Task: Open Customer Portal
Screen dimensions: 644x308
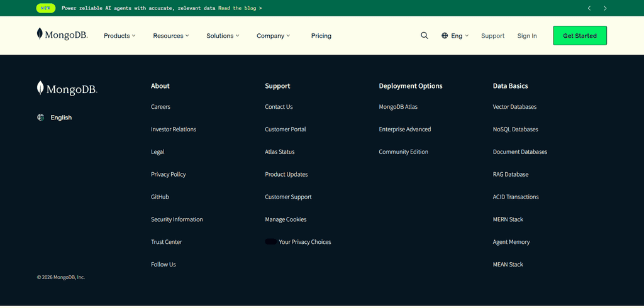Action: (x=286, y=129)
